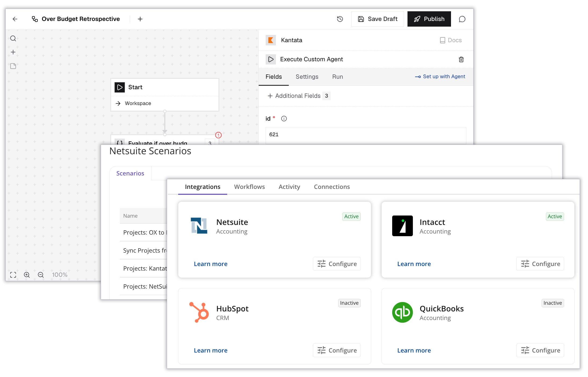Publish the workflow
Image resolution: width=588 pixels, height=377 pixels.
point(429,19)
